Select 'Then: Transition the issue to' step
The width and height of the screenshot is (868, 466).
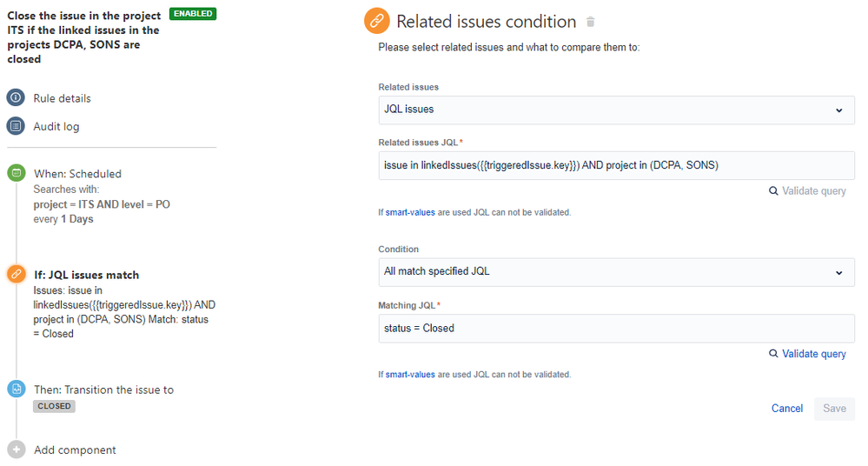pos(103,389)
